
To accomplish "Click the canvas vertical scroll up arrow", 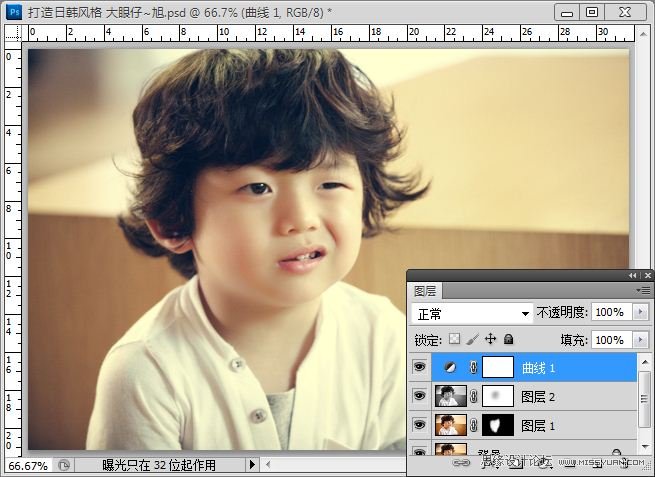I will pyautogui.click(x=644, y=33).
